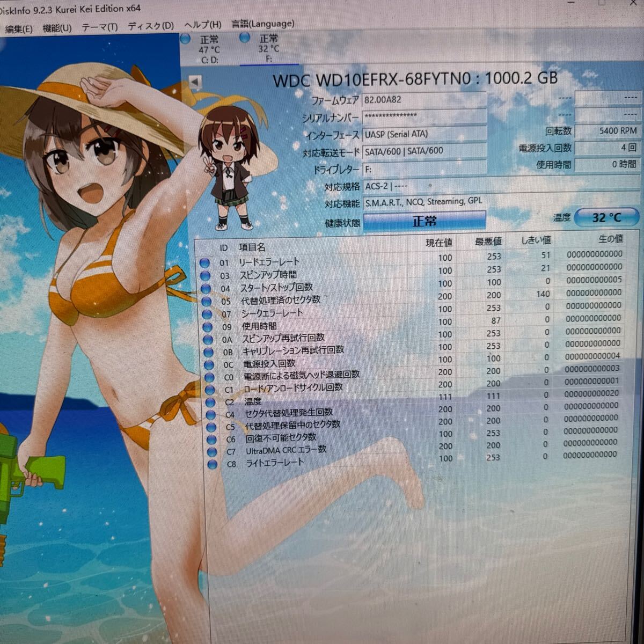Open the ヘルプ(H) menu
644x644 pixels.
click(x=202, y=25)
